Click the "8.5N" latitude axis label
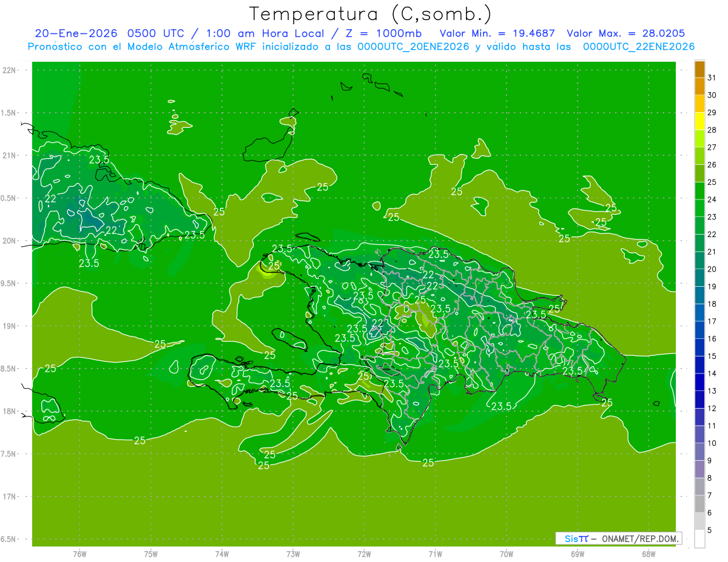 pos(8,369)
